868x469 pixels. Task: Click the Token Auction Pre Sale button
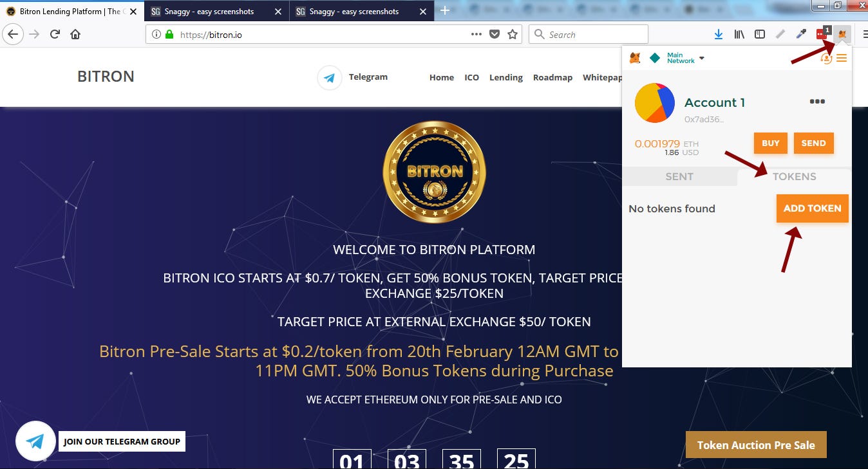(x=756, y=445)
